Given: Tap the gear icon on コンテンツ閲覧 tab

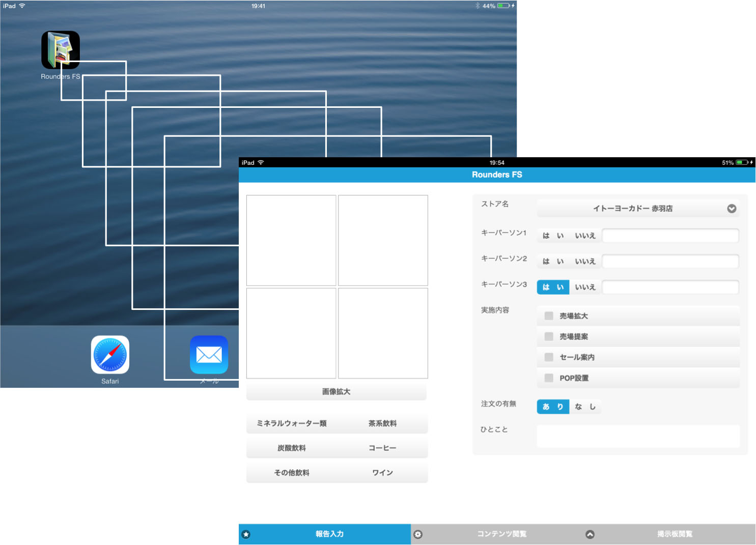Looking at the screenshot, I should tap(418, 534).
